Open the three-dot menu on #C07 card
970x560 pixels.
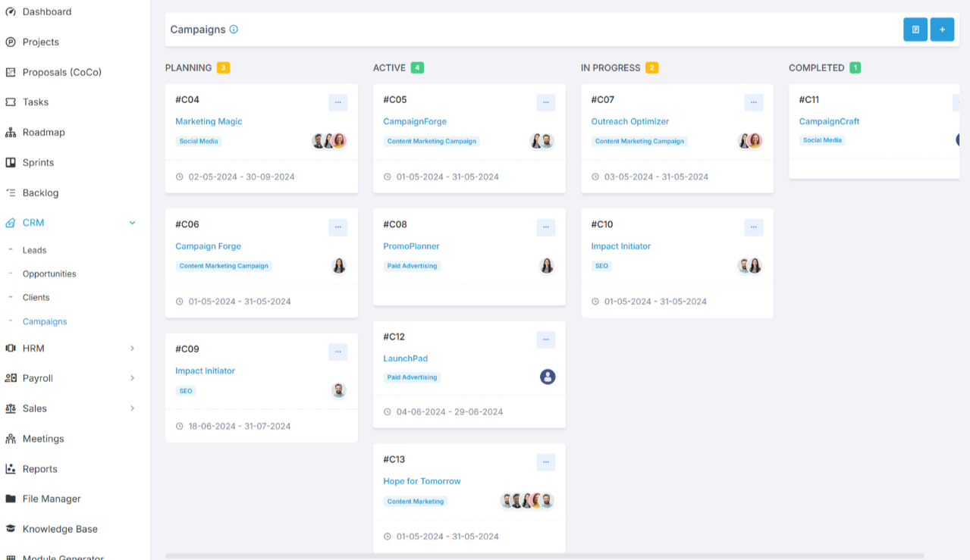click(753, 102)
